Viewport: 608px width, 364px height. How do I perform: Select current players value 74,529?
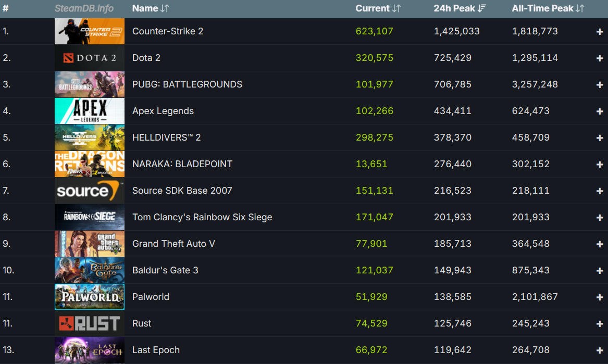coord(371,323)
